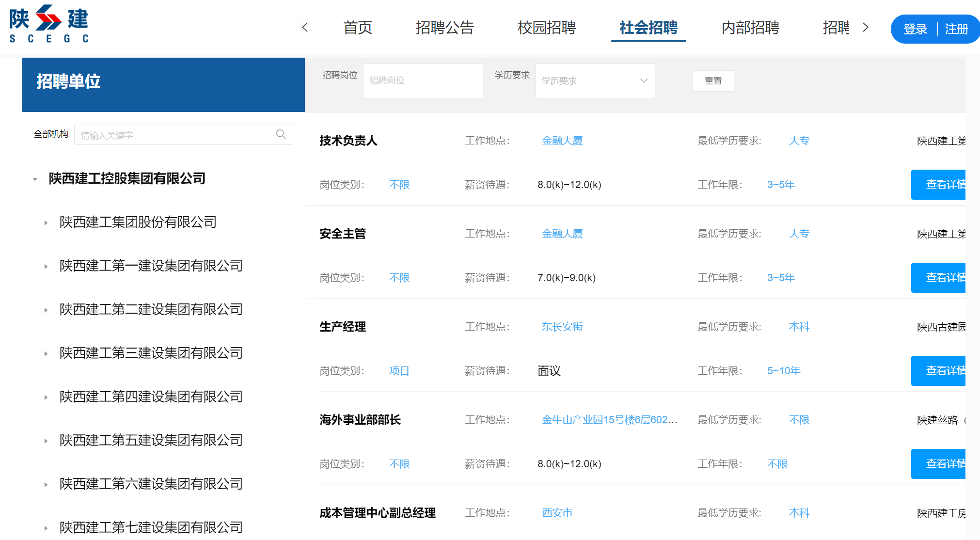Viewport: 980px width, 540px height.
Task: Collapse 陕西建工控股集团有限公司 tree node
Action: (x=35, y=179)
